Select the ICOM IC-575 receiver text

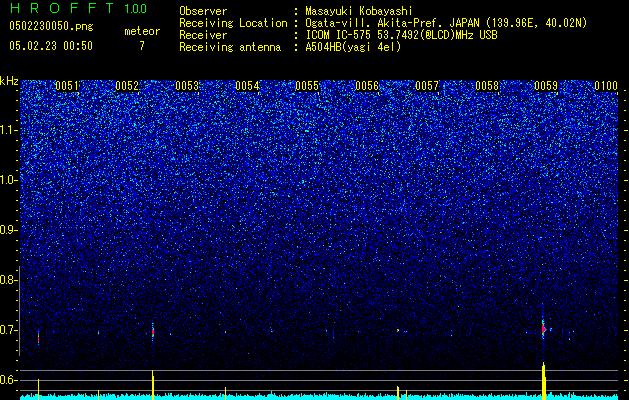[401, 35]
